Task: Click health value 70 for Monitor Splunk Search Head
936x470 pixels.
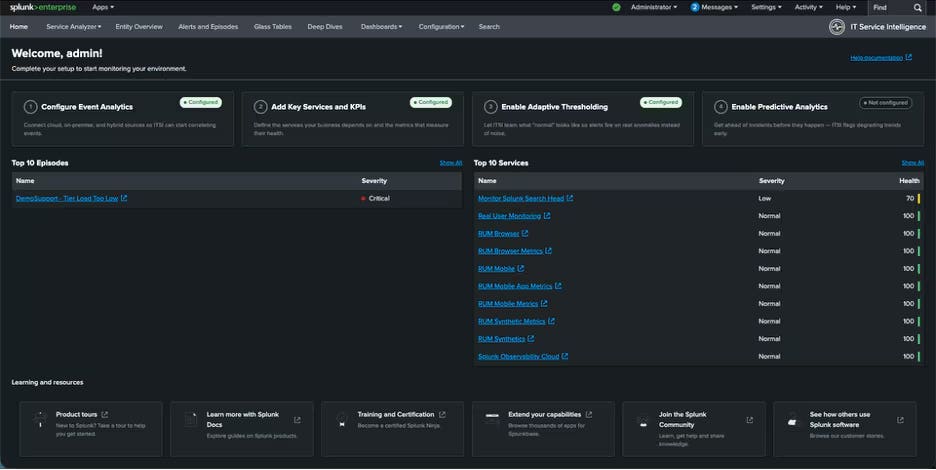Action: pyautogui.click(x=910, y=198)
